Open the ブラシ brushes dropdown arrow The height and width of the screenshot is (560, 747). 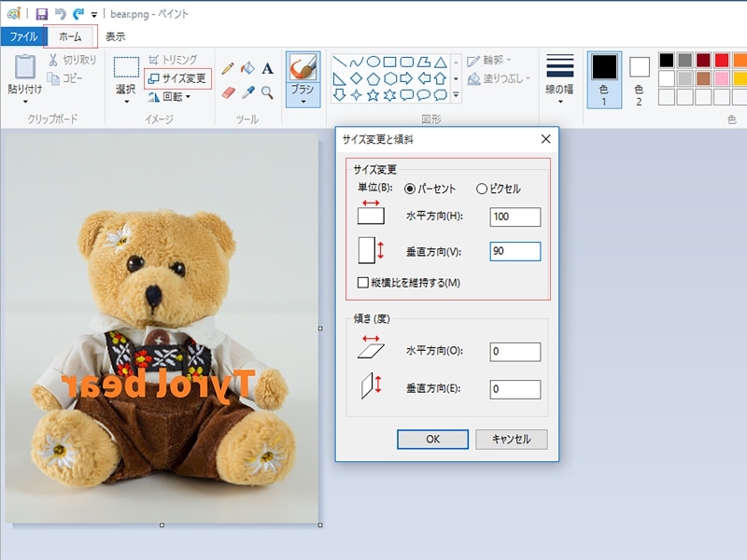(303, 101)
